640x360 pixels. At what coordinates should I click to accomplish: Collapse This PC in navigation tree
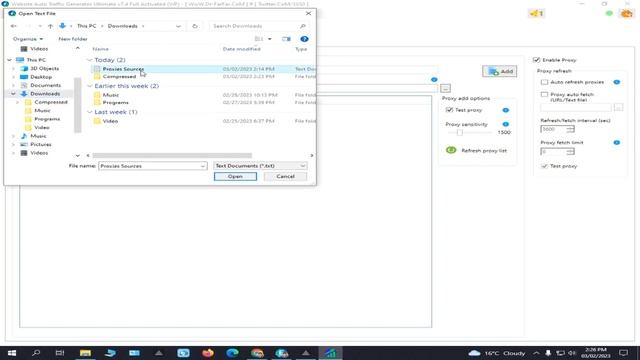point(9,60)
